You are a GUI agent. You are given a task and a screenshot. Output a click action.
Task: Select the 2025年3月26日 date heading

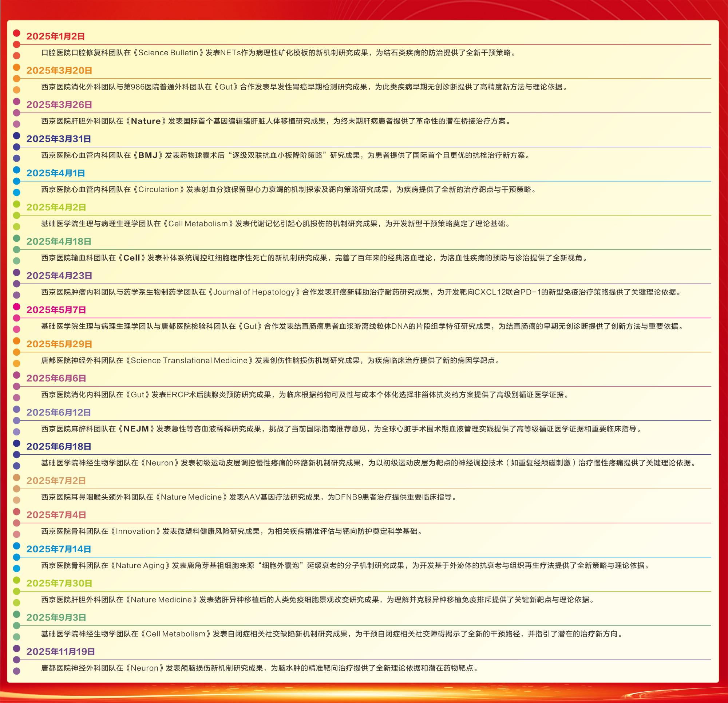point(59,105)
